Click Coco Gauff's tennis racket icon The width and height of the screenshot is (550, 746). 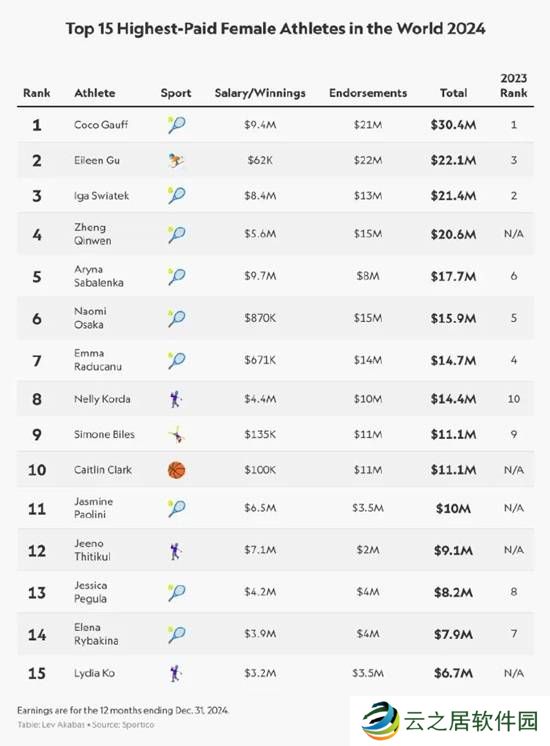point(176,125)
